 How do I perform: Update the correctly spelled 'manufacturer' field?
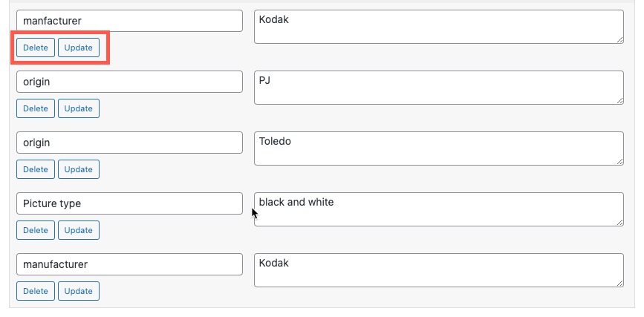point(78,291)
